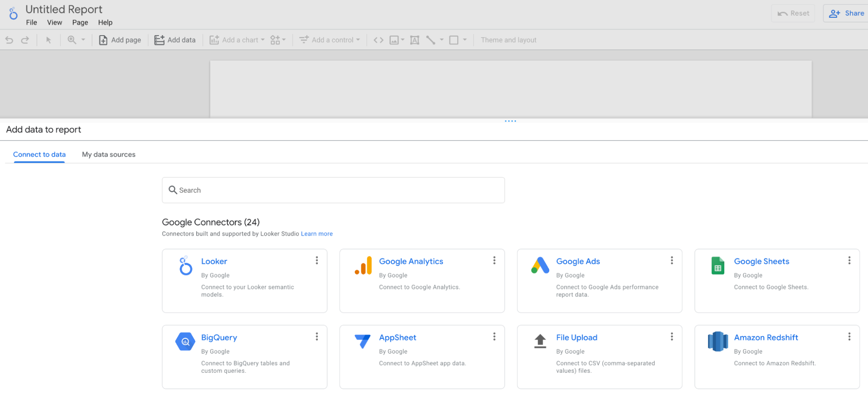Click the connector Search field

point(333,190)
